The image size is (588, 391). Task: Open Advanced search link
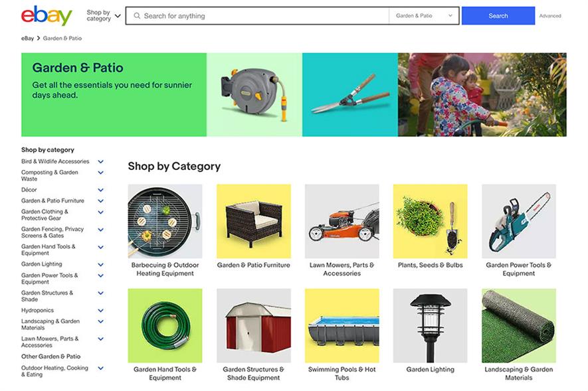tap(550, 16)
